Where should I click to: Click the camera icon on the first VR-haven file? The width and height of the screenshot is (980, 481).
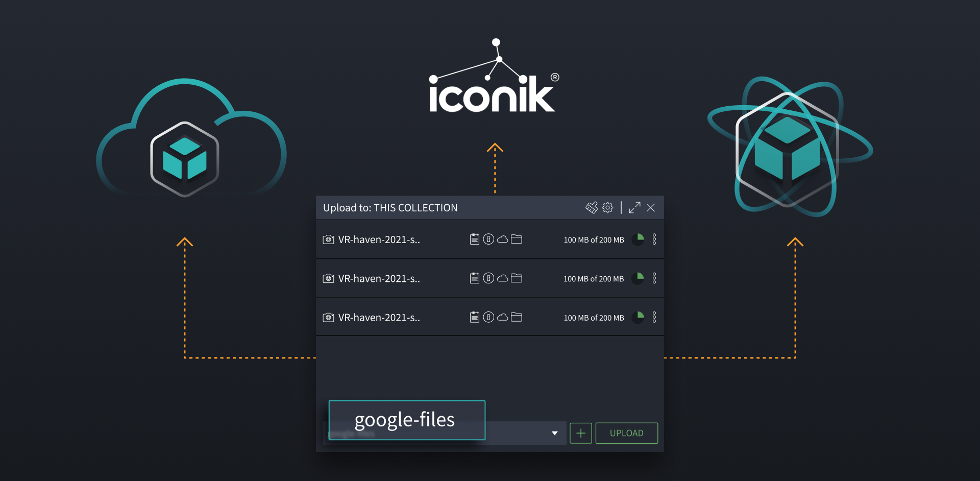tap(328, 239)
